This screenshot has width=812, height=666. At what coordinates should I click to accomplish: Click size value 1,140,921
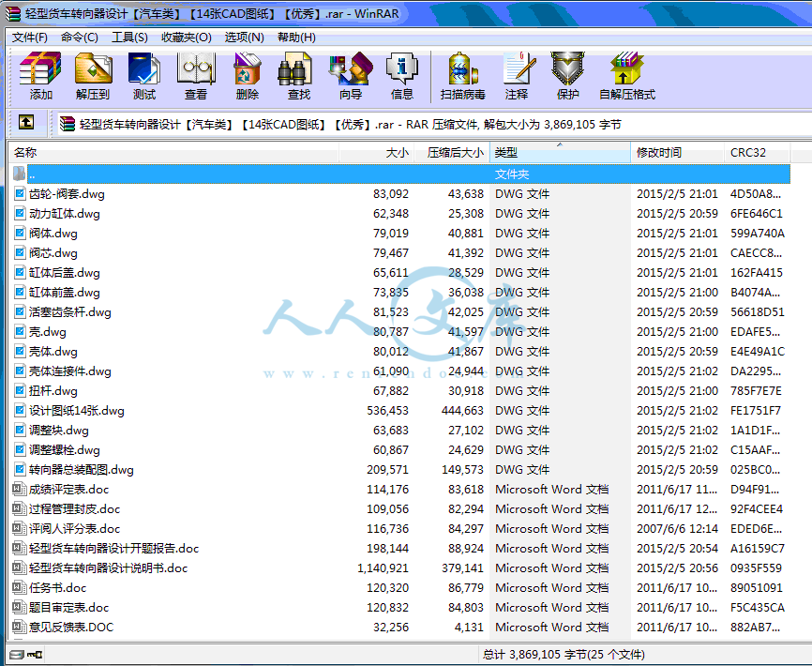pos(383,568)
